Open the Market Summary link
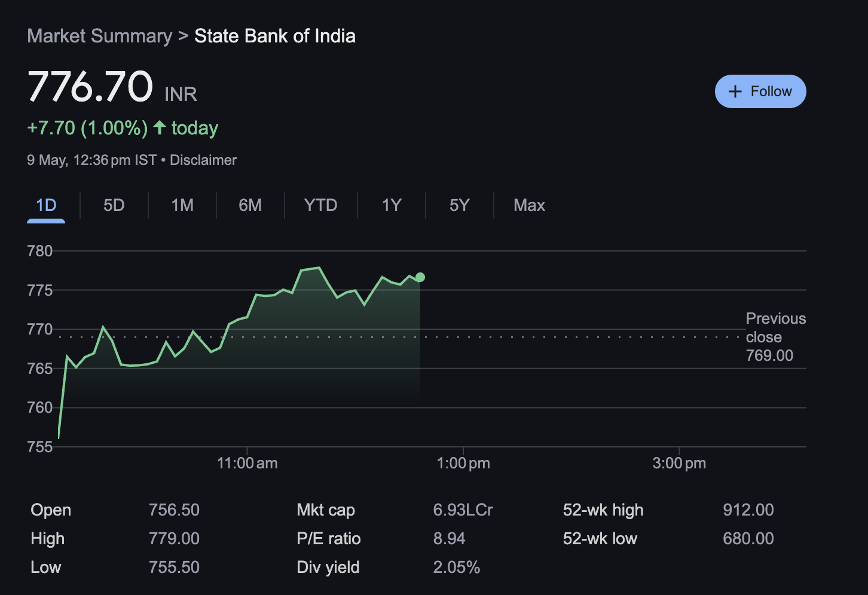The height and width of the screenshot is (595, 868). (99, 36)
